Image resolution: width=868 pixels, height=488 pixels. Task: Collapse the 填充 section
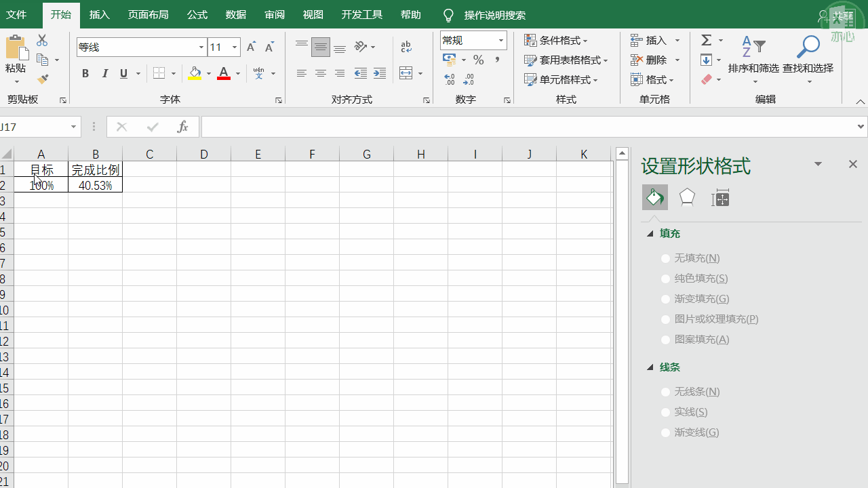(x=650, y=234)
